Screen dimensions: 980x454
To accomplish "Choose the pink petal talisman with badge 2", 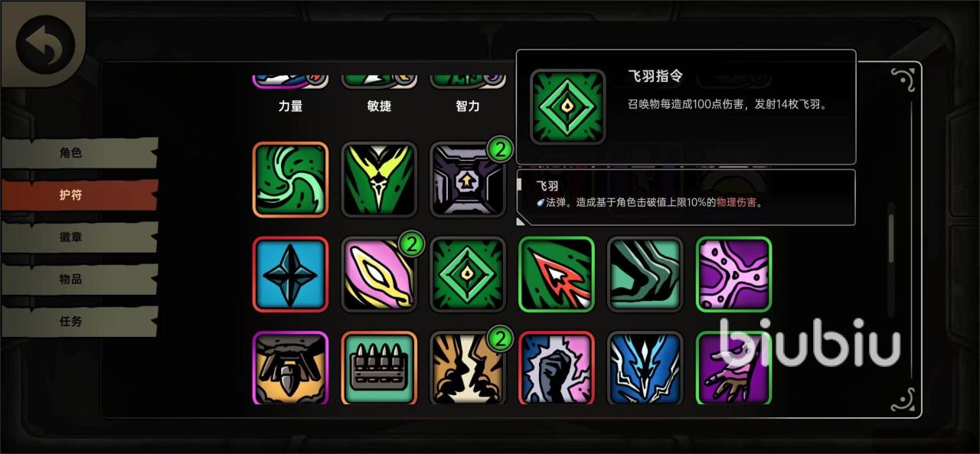I will 379,274.
